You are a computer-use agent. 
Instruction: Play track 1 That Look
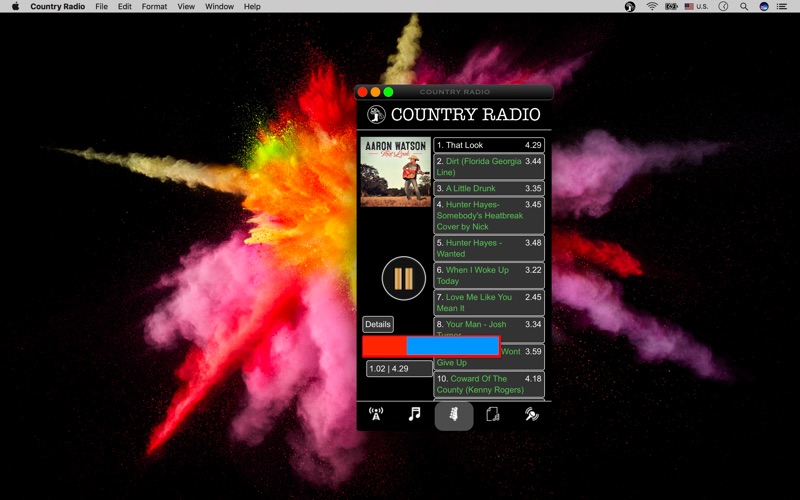(489, 145)
